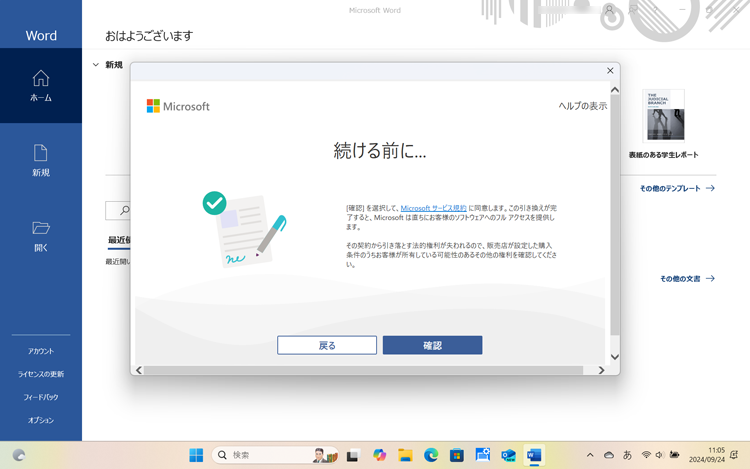Screen dimensions: 750x469
Task: Open the 表紙のある学生レポート template thumbnail
Action: point(664,115)
